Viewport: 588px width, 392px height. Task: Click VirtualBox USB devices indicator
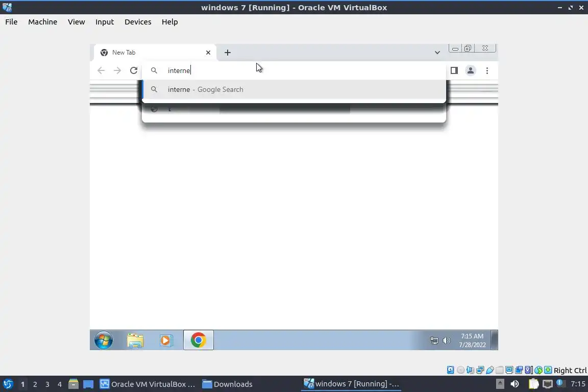point(490,370)
